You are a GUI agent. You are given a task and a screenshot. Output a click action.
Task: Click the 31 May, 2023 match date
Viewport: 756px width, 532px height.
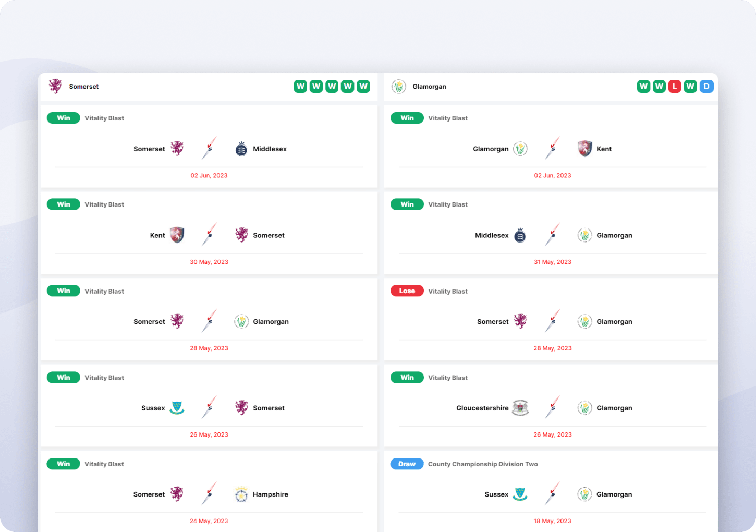click(553, 262)
